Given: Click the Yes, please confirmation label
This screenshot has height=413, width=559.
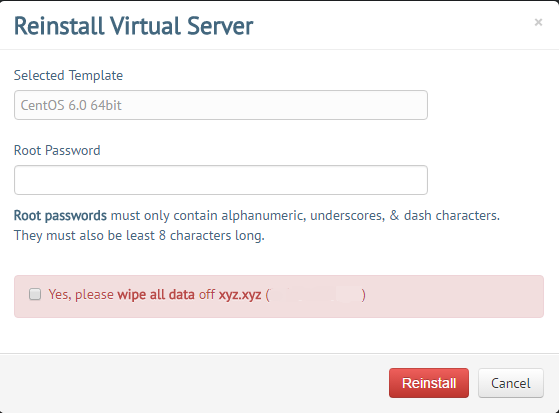Looking at the screenshot, I should 81,295.
